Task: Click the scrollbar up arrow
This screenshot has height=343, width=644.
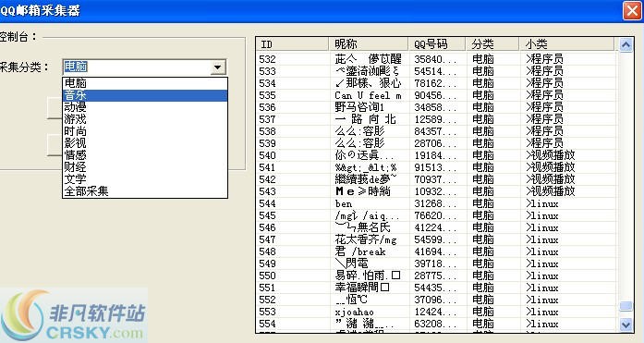Action: click(x=626, y=44)
